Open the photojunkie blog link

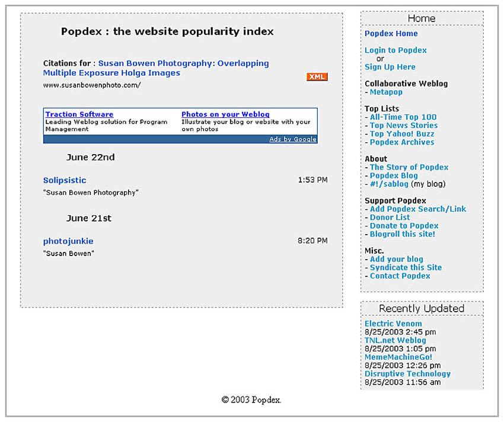click(68, 241)
